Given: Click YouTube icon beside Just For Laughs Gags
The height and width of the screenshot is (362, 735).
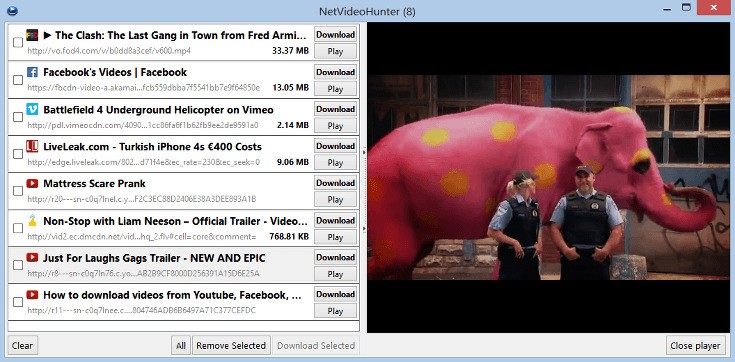Looking at the screenshot, I should [32, 257].
